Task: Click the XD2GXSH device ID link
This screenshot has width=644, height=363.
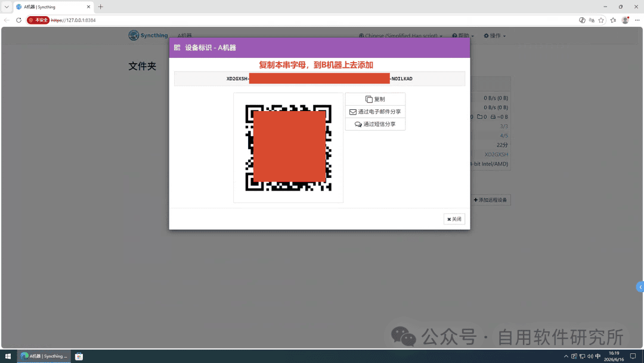Action: pos(496,155)
